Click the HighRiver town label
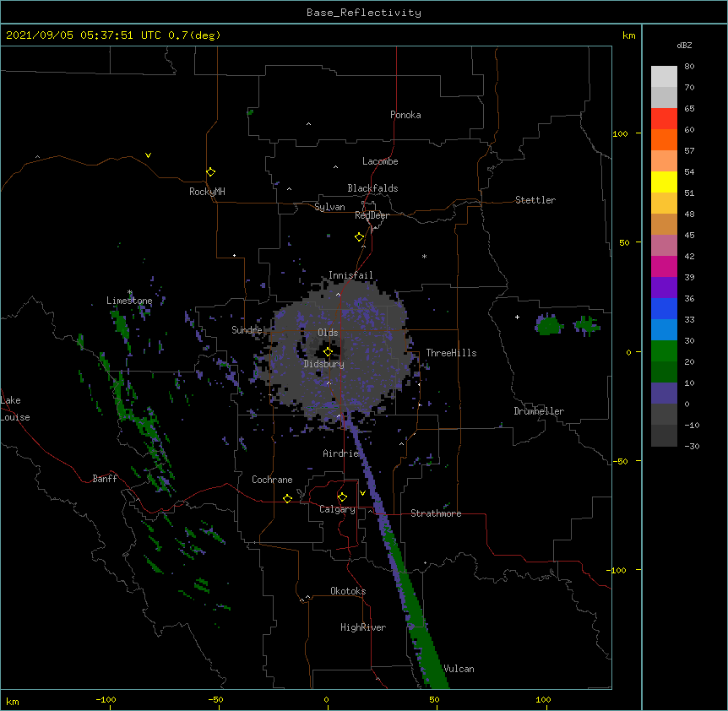Screen dimensions: 728x711 (x=363, y=627)
